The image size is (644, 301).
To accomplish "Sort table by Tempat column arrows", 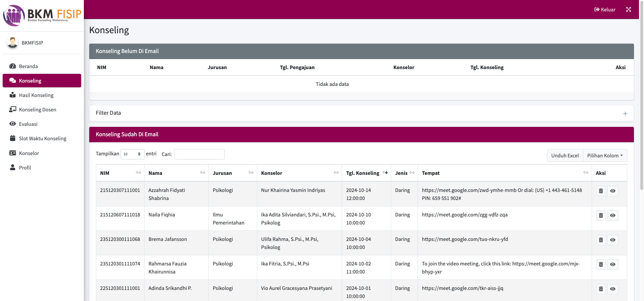I will click(586, 173).
